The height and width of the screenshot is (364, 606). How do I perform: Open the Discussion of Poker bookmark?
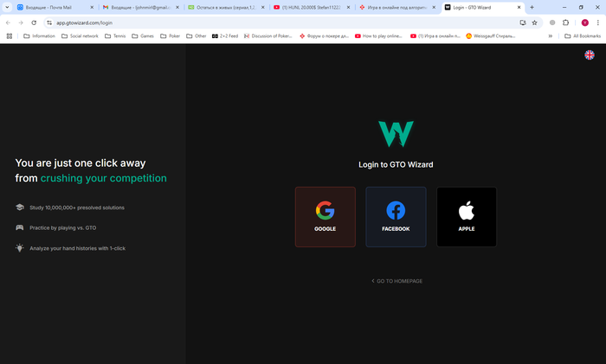268,36
